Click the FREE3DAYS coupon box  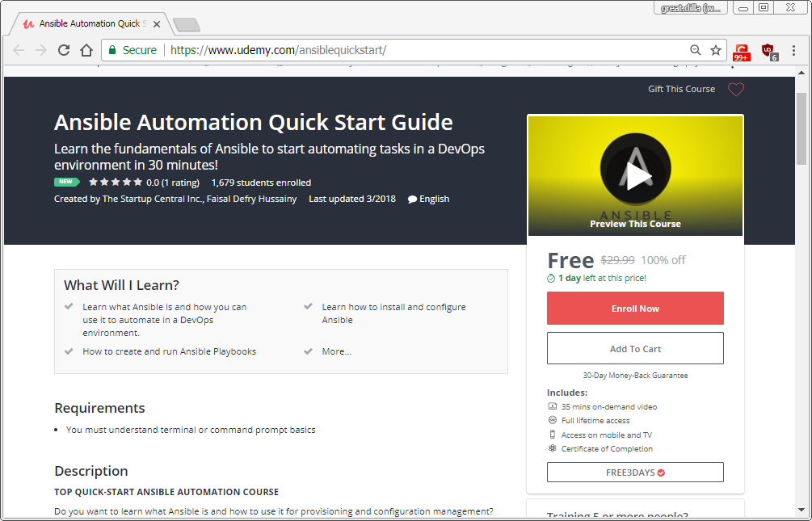point(635,473)
